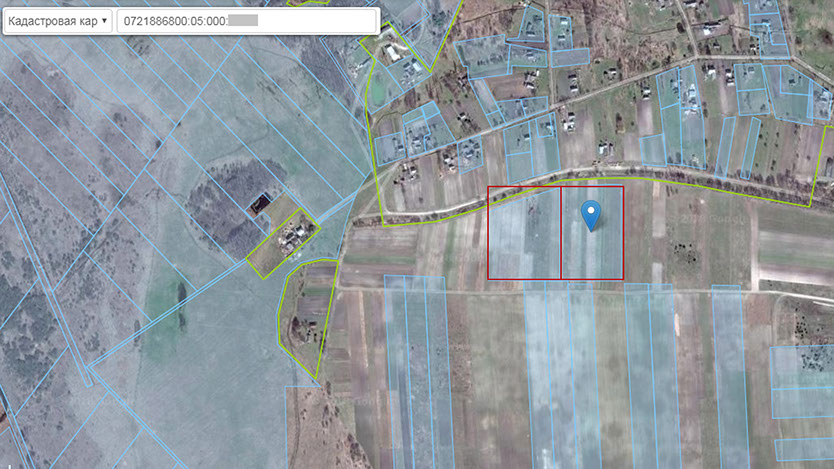
Task: Click the dirt road below the red parcels
Action: tap(450, 288)
